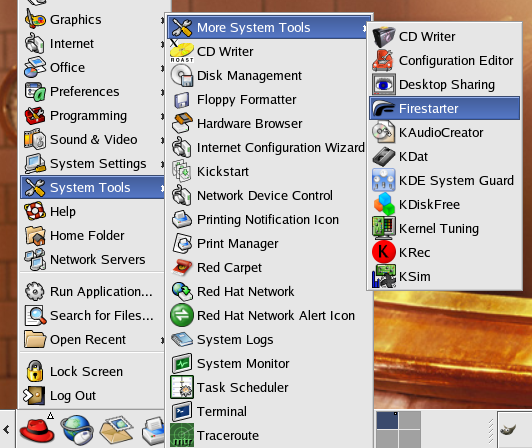Launch the web browser globe panel icon
The height and width of the screenshot is (448, 532).
77,430
